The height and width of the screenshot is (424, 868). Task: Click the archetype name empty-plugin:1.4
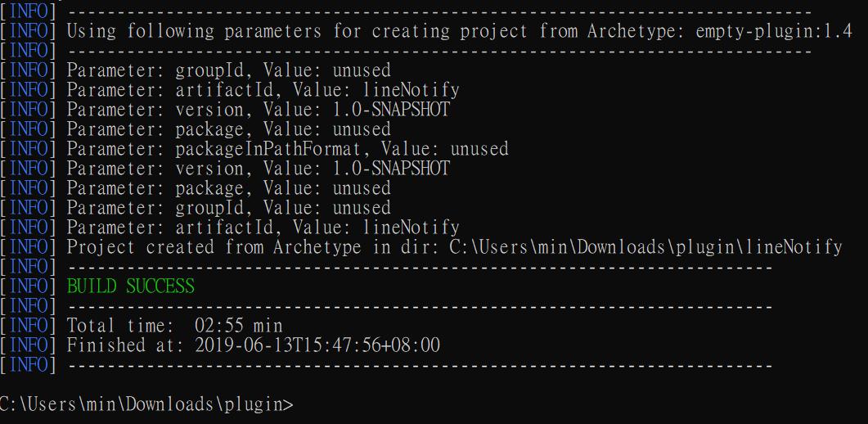click(x=773, y=32)
